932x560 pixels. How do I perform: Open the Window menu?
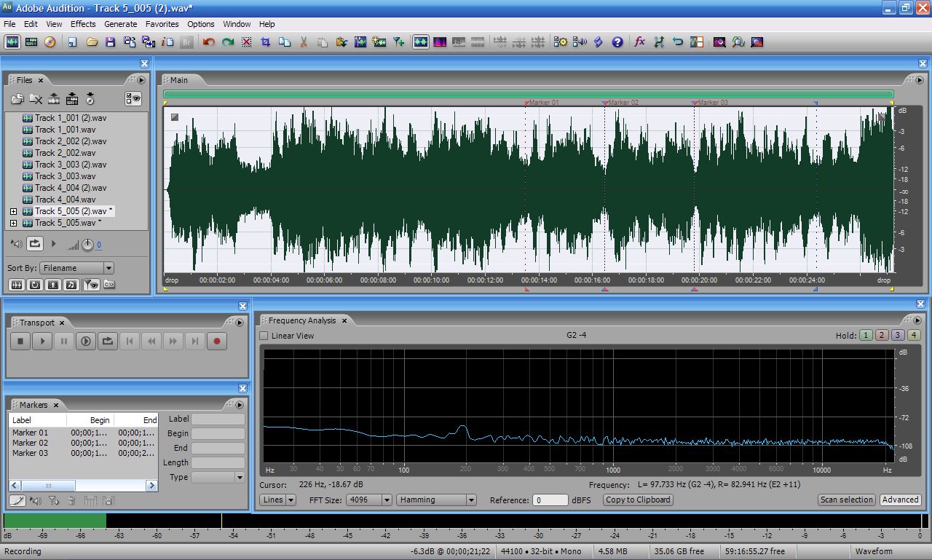point(237,24)
